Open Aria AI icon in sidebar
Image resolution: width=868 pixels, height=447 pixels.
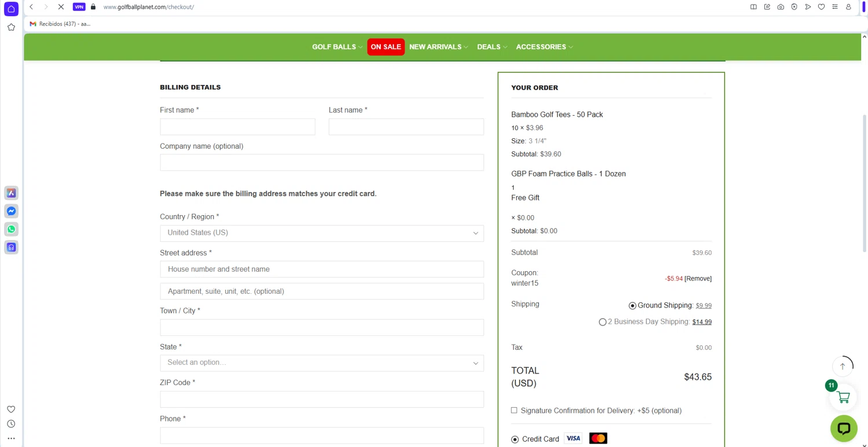tap(11, 193)
